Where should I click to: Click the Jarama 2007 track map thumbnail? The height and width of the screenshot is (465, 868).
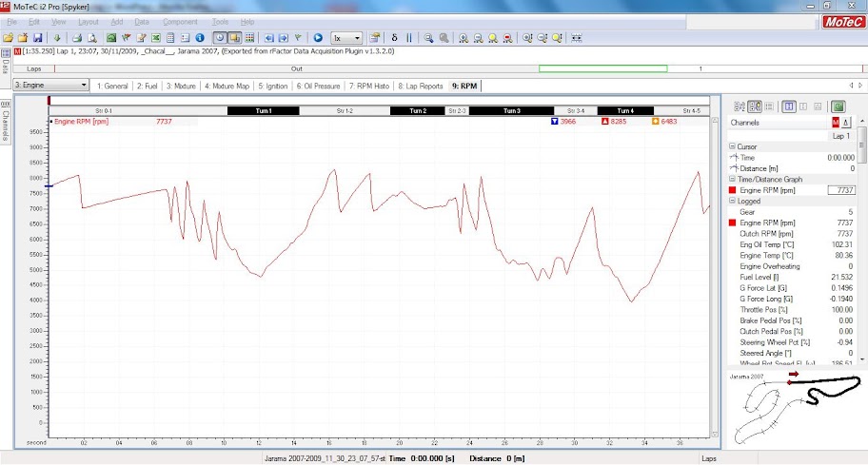[x=796, y=408]
